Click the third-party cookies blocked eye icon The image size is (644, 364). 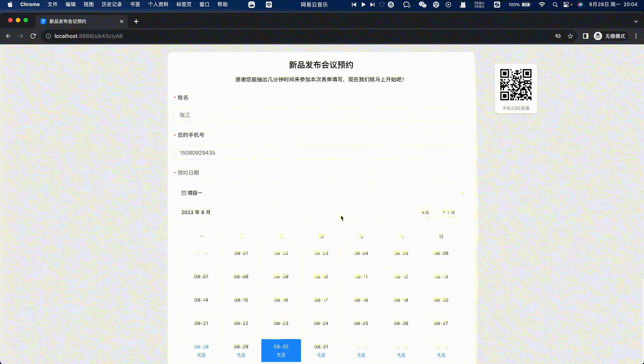pyautogui.click(x=558, y=36)
